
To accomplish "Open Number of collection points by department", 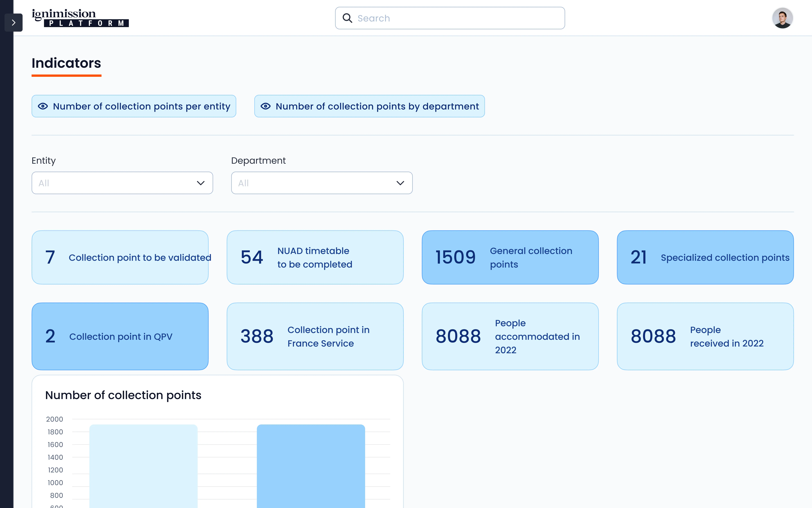I will pyautogui.click(x=369, y=106).
